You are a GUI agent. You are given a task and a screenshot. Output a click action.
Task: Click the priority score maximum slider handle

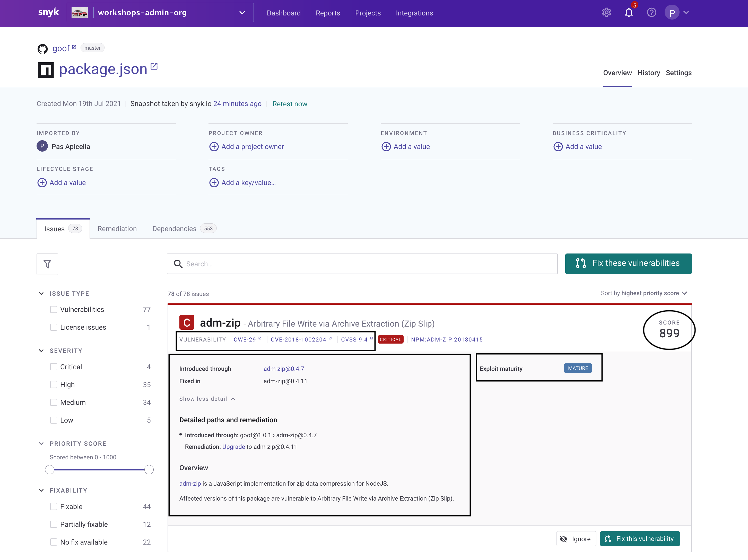(x=149, y=469)
